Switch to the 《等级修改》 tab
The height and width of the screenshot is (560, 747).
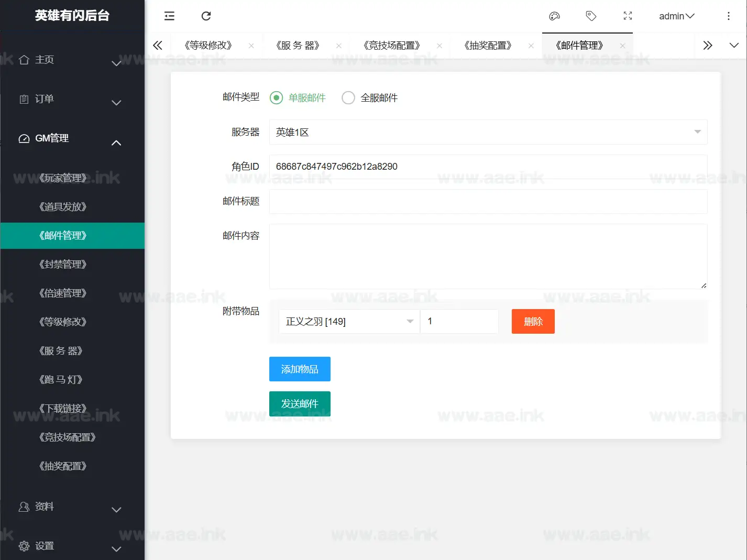click(x=208, y=46)
